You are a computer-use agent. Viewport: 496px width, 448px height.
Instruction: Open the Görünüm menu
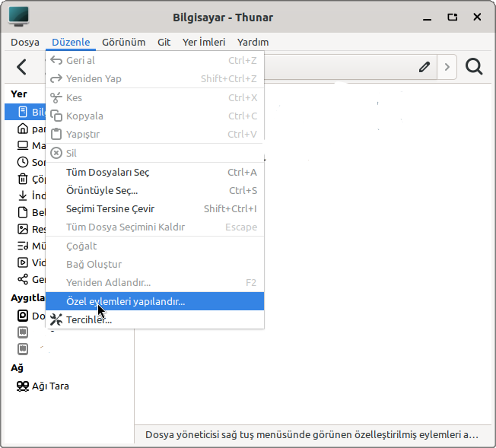pos(123,43)
